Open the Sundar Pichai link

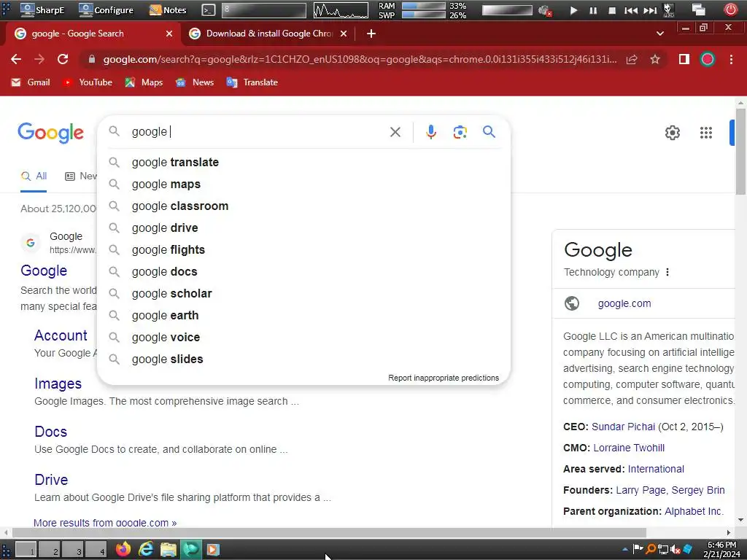623,427
